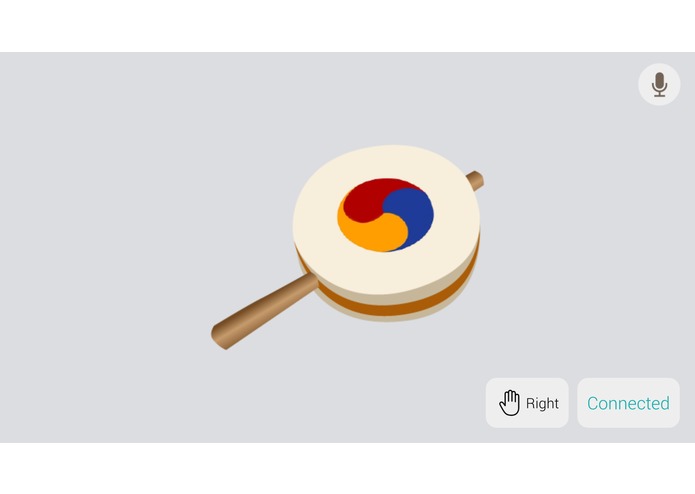Viewport: 695px width, 494px height.
Task: Toggle the Right hand selector
Action: point(527,403)
